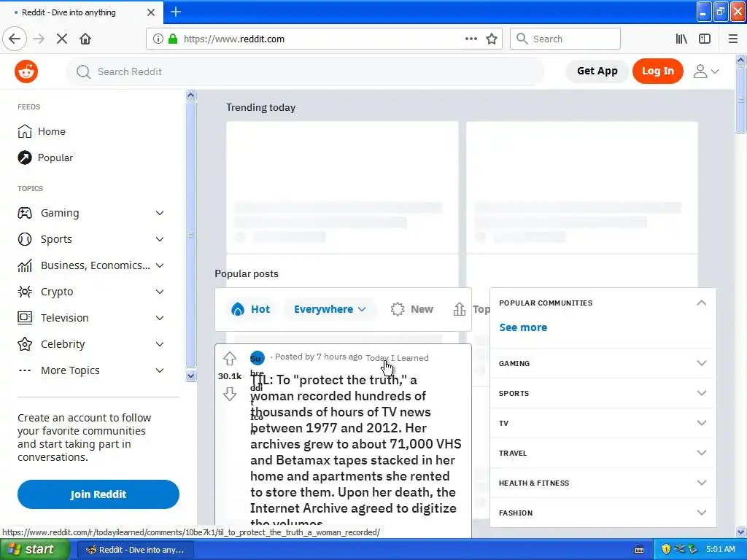Expand the Crypto topic chevron

pyautogui.click(x=160, y=292)
